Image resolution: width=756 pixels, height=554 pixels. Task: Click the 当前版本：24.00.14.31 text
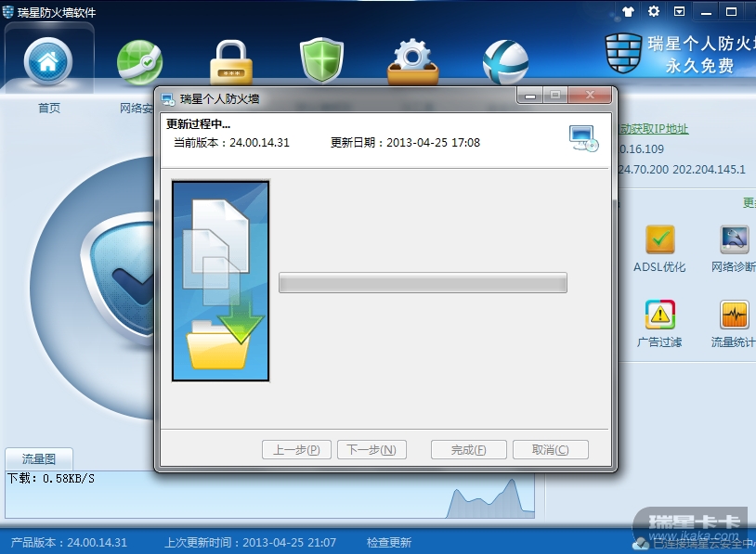231,143
